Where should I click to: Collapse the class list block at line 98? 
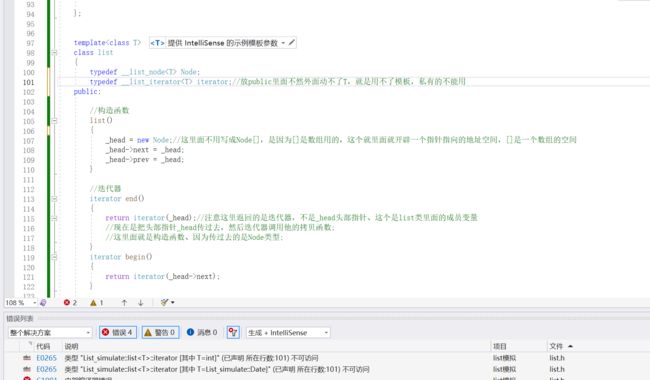[54, 53]
